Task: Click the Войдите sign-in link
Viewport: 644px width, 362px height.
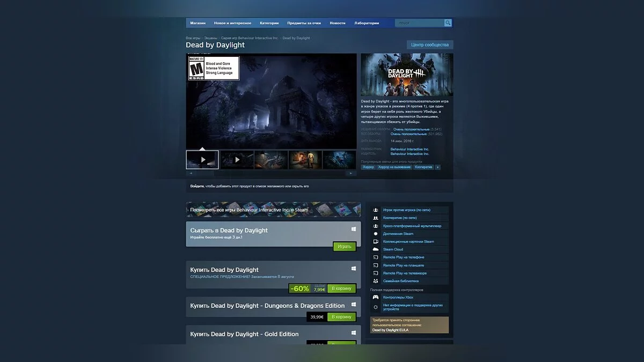Action: 196,186
